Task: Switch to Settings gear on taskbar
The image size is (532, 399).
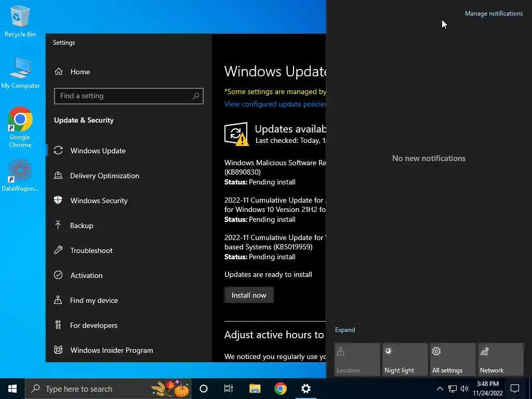Action: pos(305,389)
